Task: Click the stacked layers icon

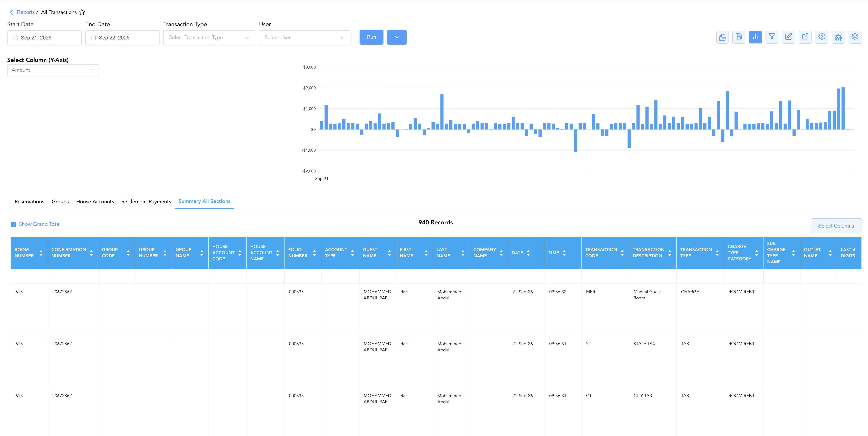Action: click(x=855, y=37)
